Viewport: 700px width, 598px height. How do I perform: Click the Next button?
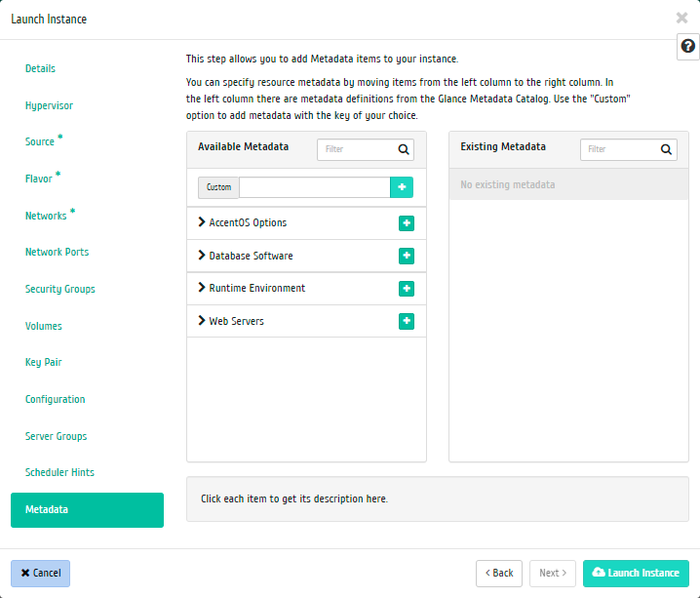point(552,573)
